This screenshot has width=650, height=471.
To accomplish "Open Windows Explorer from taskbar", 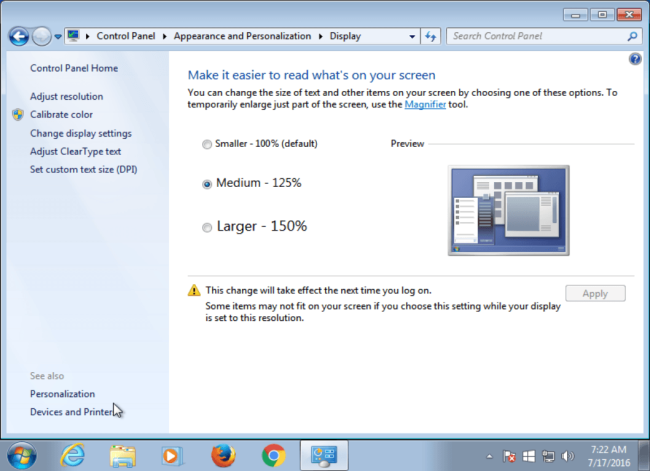I will [x=123, y=456].
